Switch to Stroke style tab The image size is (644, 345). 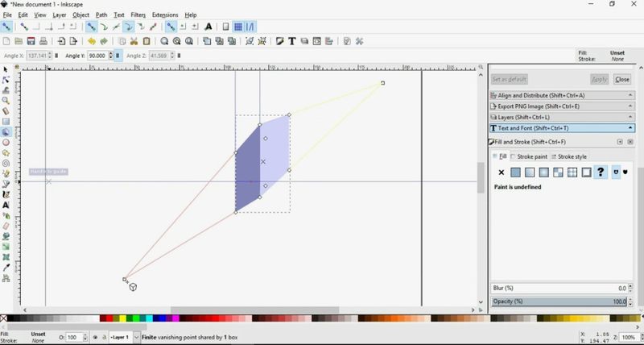(x=569, y=156)
